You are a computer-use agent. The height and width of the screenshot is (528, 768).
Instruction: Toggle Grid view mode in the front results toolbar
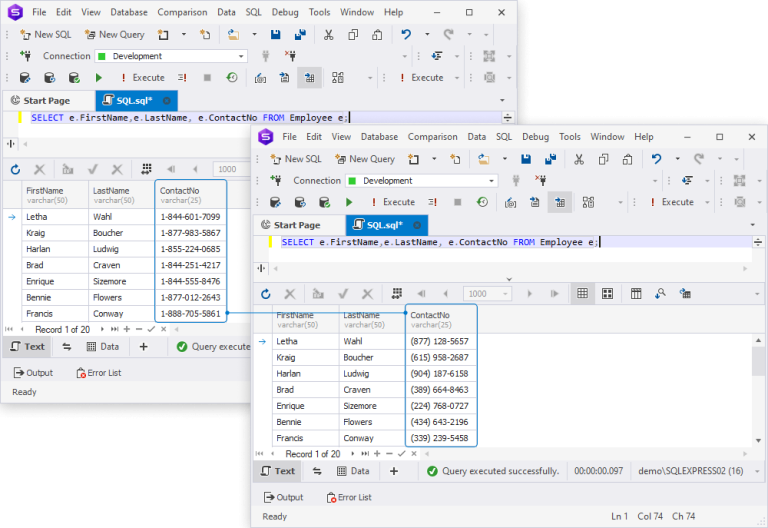click(x=582, y=294)
